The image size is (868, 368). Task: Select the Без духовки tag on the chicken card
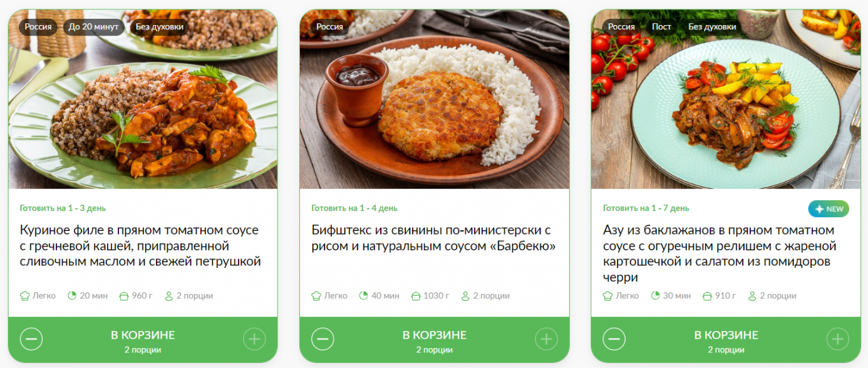pos(159,27)
